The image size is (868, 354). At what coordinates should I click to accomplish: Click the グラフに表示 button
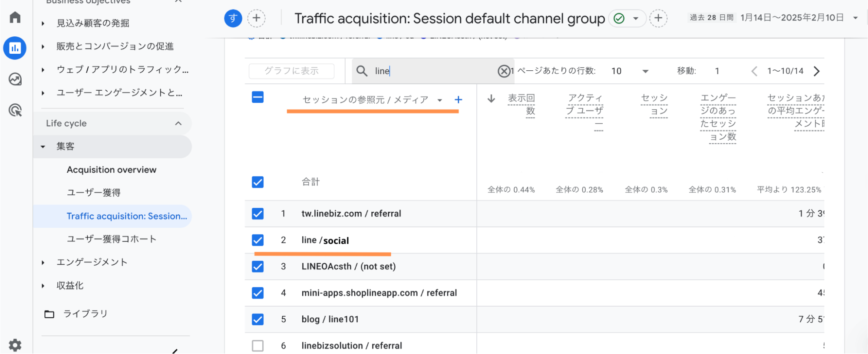291,71
